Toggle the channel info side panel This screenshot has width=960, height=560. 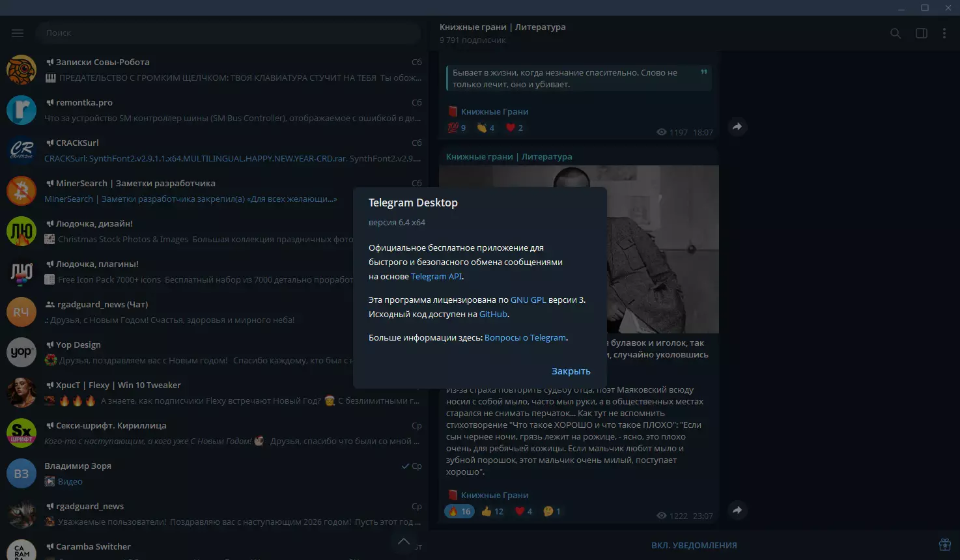(922, 33)
